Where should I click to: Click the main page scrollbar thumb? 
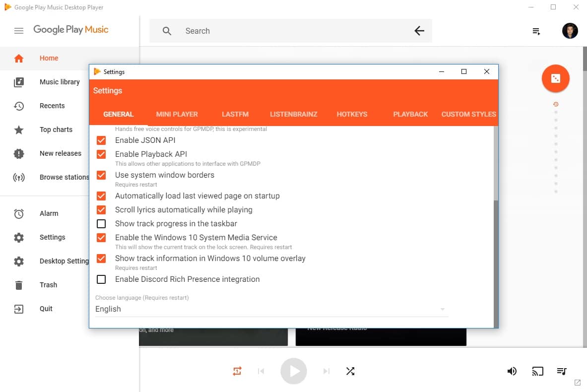point(585,59)
